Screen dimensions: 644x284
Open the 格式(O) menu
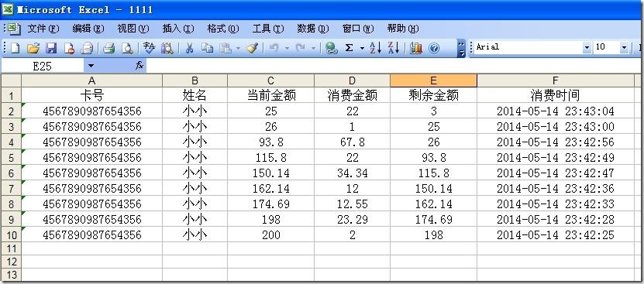(223, 29)
